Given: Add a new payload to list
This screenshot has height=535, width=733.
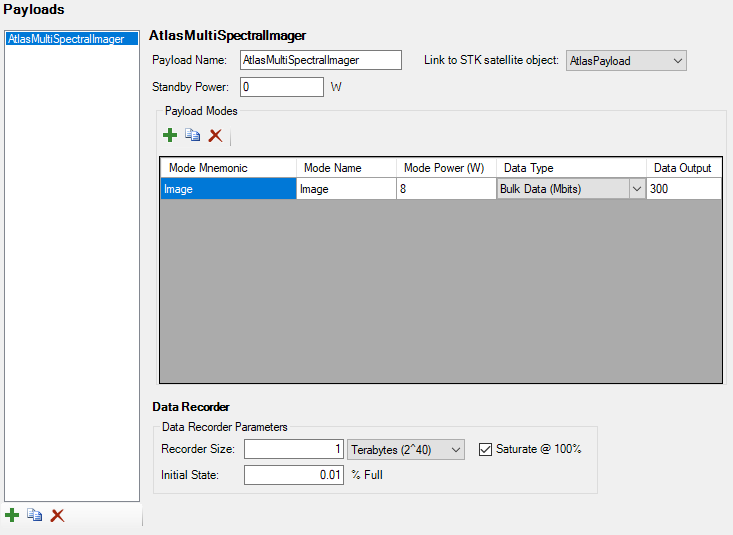Looking at the screenshot, I should (x=12, y=515).
